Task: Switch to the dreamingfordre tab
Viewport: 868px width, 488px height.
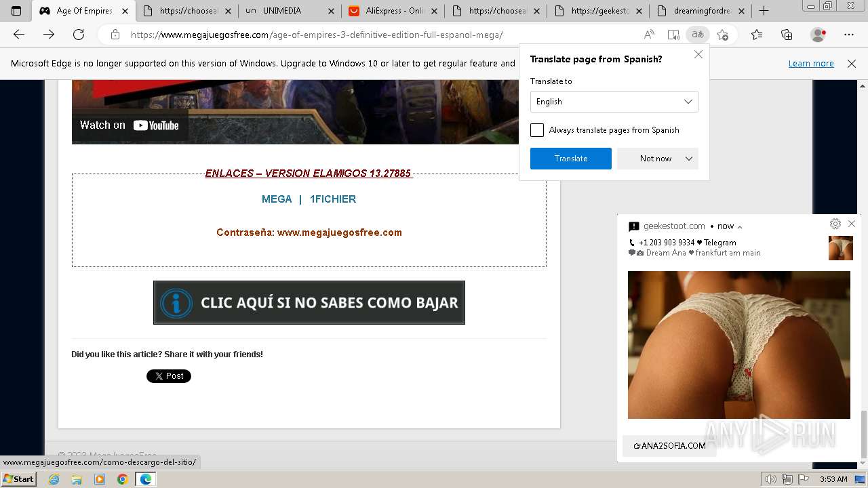Action: tap(702, 11)
